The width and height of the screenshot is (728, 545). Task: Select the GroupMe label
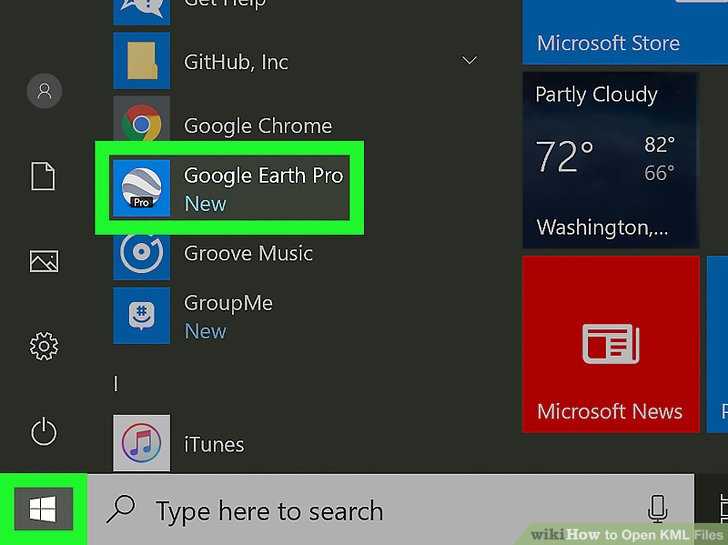[x=228, y=303]
